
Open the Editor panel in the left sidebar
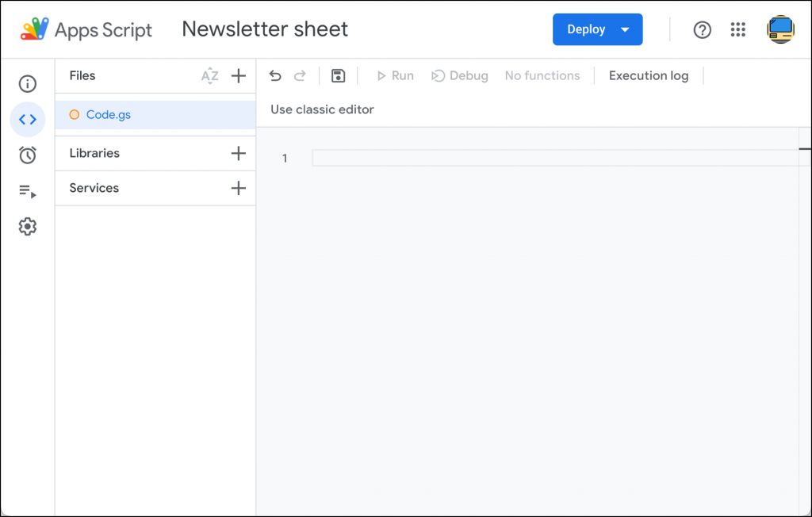[x=28, y=119]
